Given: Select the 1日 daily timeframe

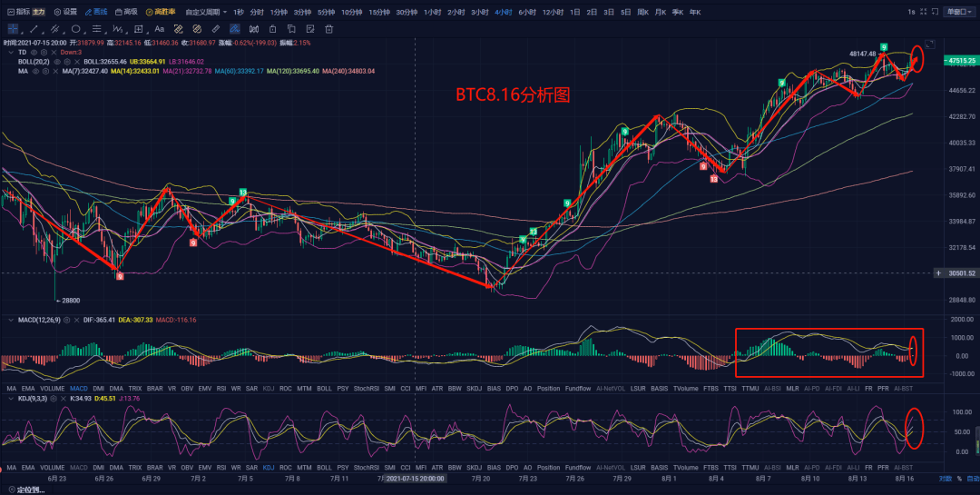Looking at the screenshot, I should [575, 12].
